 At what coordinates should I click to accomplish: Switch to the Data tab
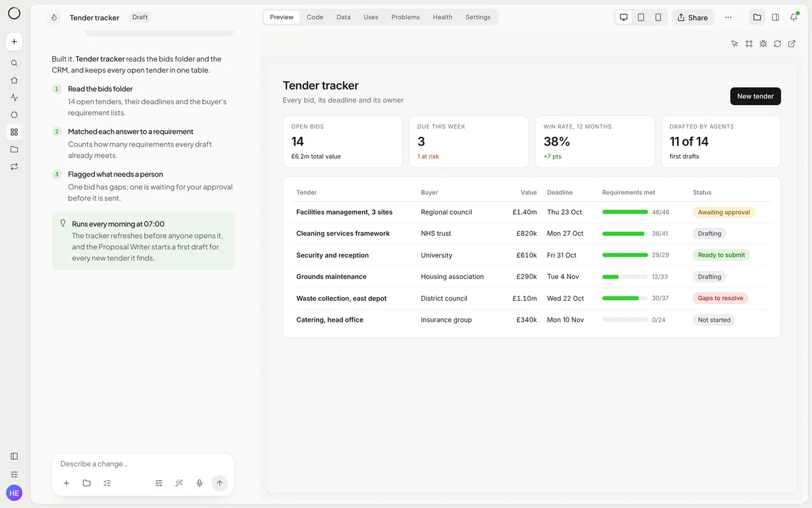(x=344, y=18)
